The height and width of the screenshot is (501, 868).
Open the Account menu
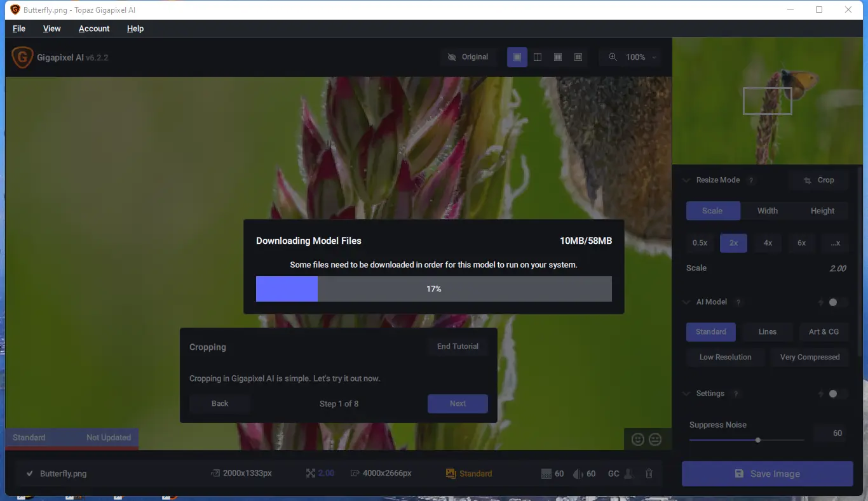[x=94, y=29]
